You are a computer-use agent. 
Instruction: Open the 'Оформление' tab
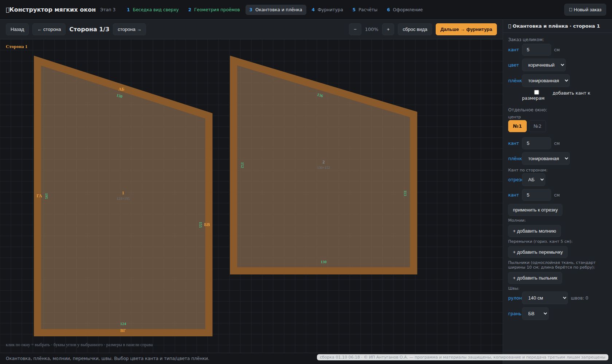[405, 10]
